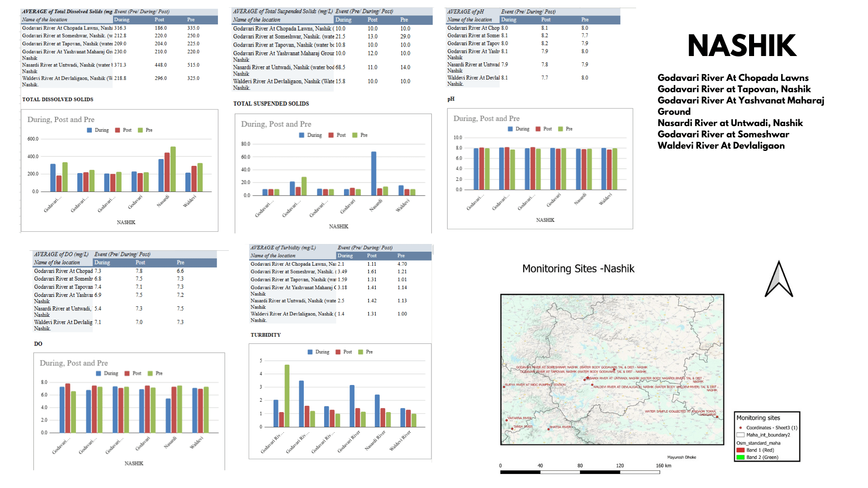Click the 68.5 During value in the TSS table
Screen dimensions: 868x488
point(340,67)
